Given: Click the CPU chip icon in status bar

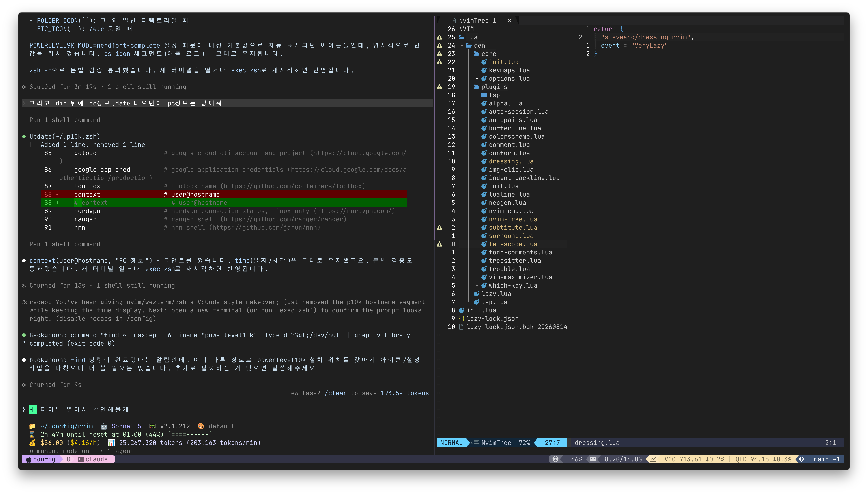Looking at the screenshot, I should (x=555, y=459).
